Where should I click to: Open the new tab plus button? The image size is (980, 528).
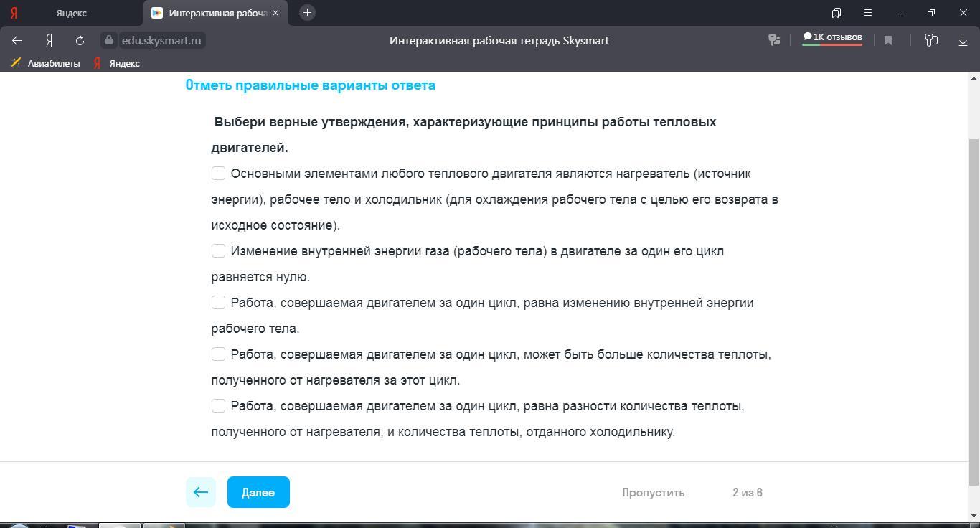(307, 13)
